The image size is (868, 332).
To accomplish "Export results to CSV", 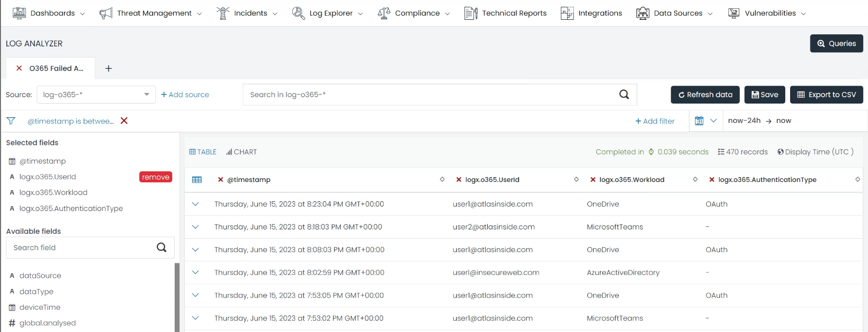I will pos(826,95).
